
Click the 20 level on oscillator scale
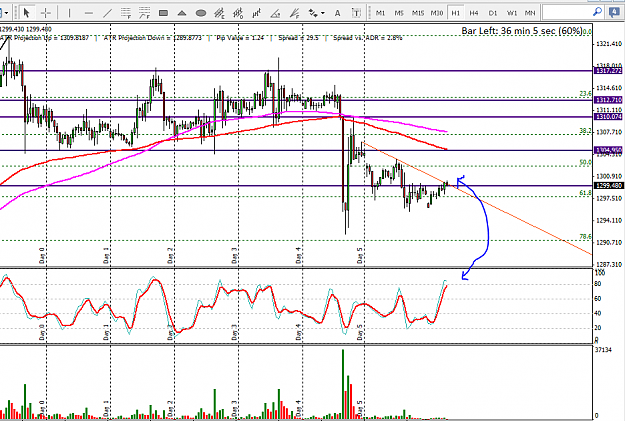tap(598, 328)
